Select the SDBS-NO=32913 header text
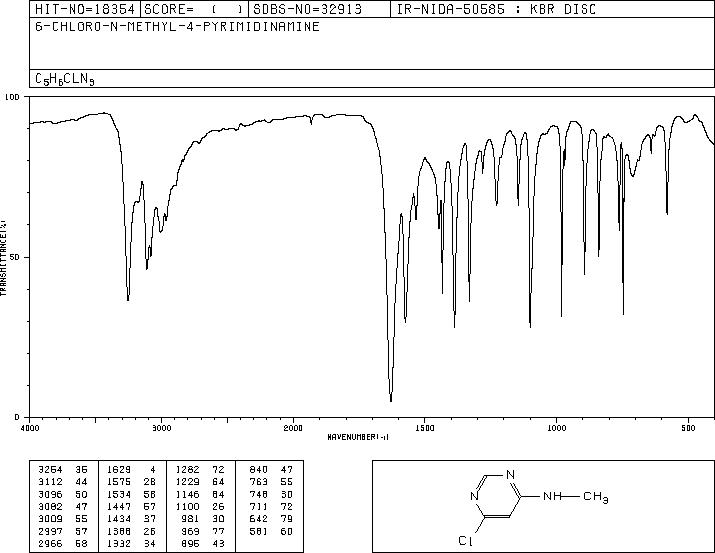This screenshot has width=715, height=553. coord(307,9)
